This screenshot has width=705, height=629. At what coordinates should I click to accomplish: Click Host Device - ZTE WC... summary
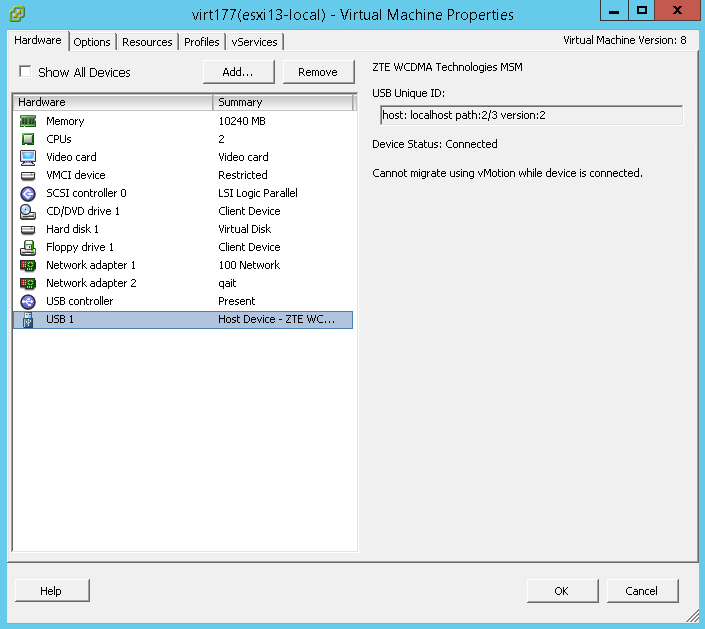(x=277, y=319)
